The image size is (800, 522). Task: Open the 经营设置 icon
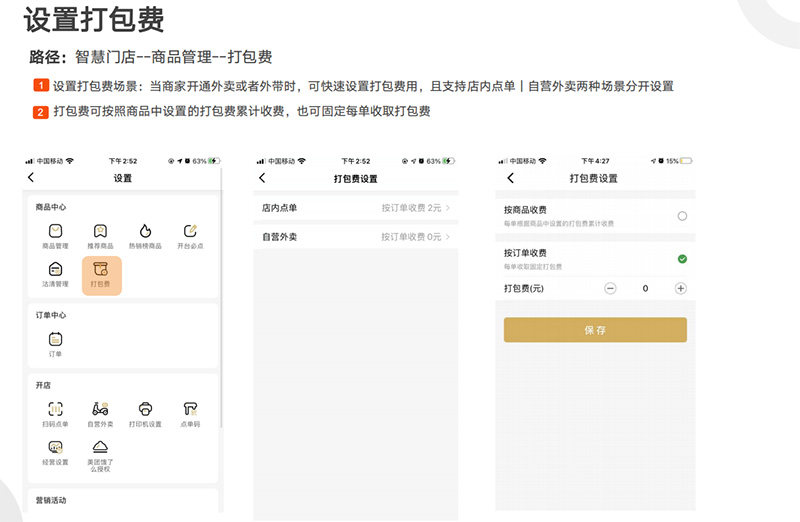[55, 448]
